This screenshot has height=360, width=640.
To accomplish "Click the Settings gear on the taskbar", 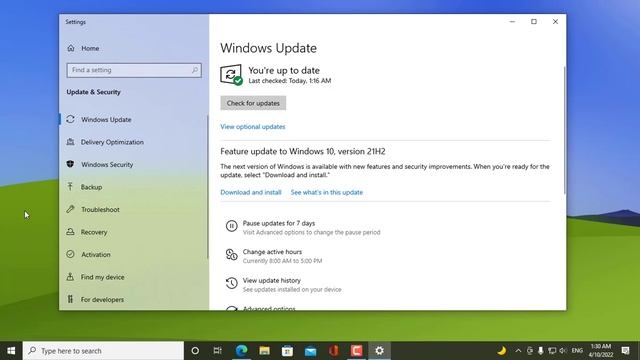I will click(380, 351).
